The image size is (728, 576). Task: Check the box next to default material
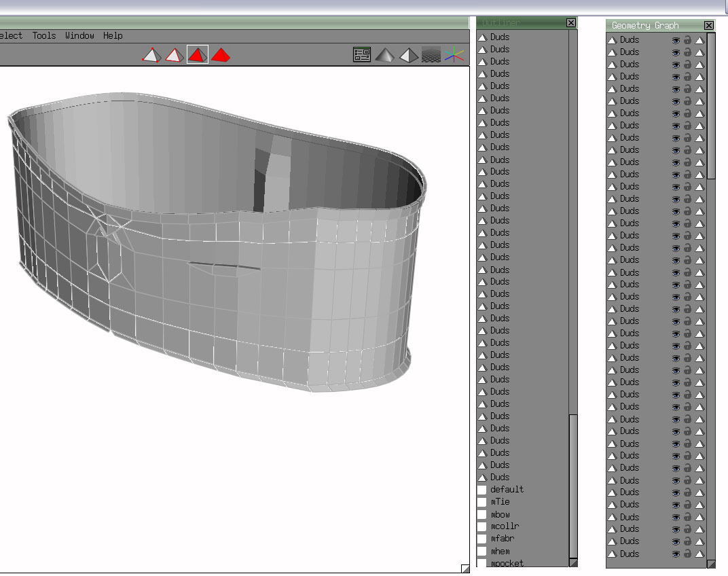(482, 490)
